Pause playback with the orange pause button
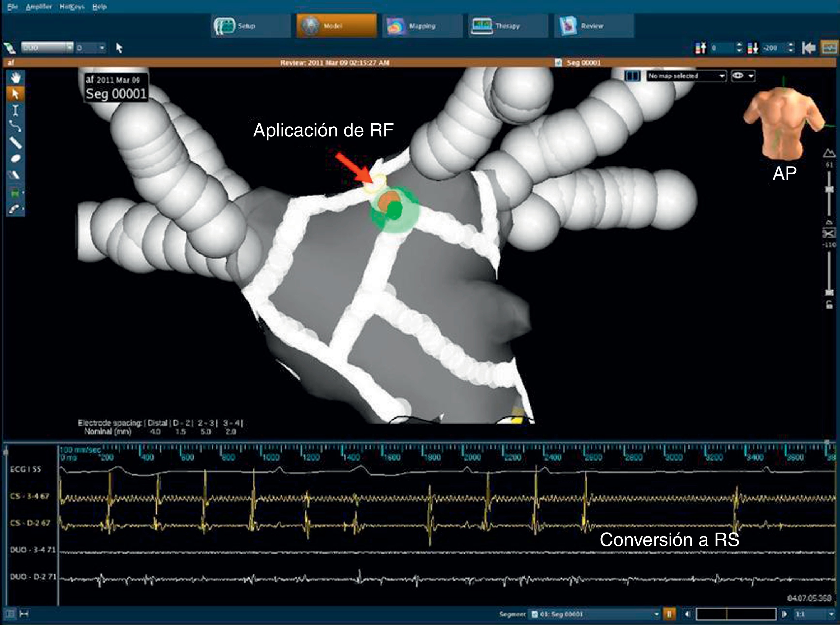The width and height of the screenshot is (840, 625). click(x=669, y=614)
